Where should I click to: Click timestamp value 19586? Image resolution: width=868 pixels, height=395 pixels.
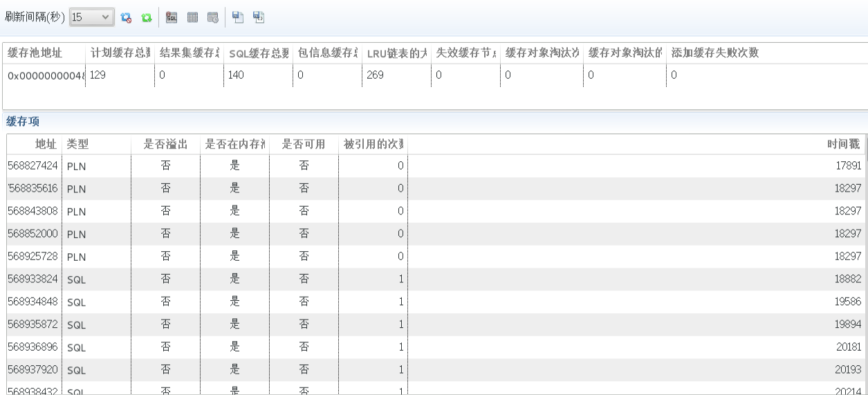click(x=848, y=302)
